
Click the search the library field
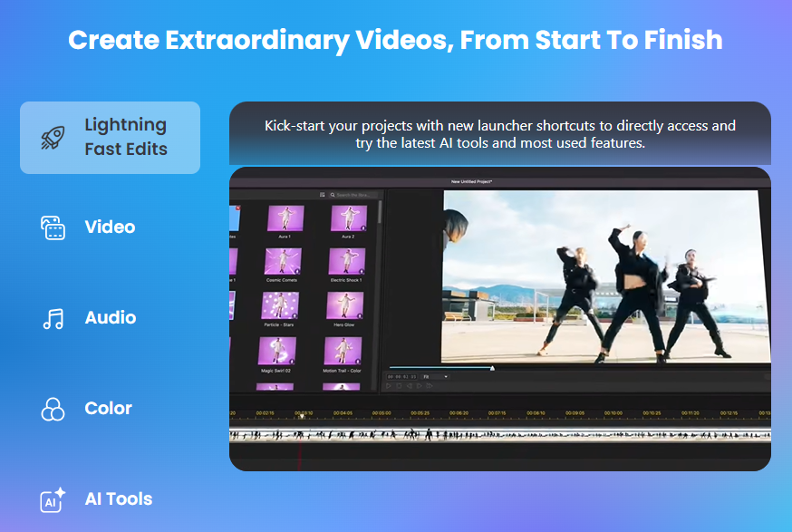tap(353, 195)
